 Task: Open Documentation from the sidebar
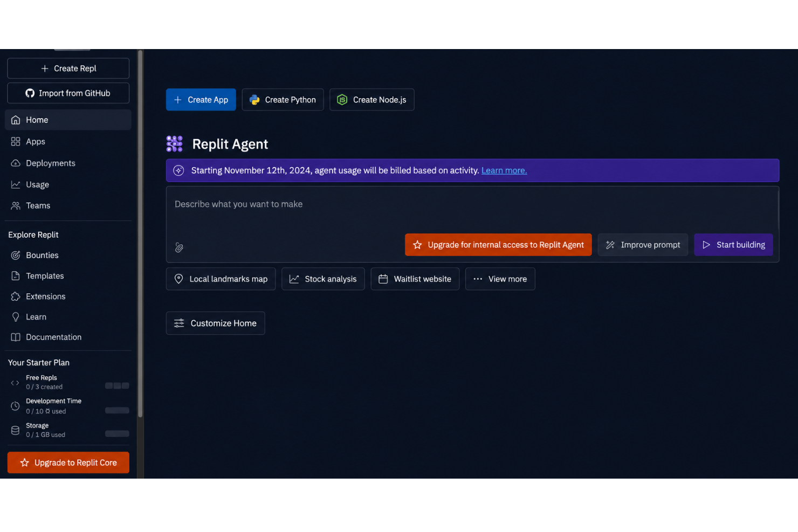[x=68, y=337]
